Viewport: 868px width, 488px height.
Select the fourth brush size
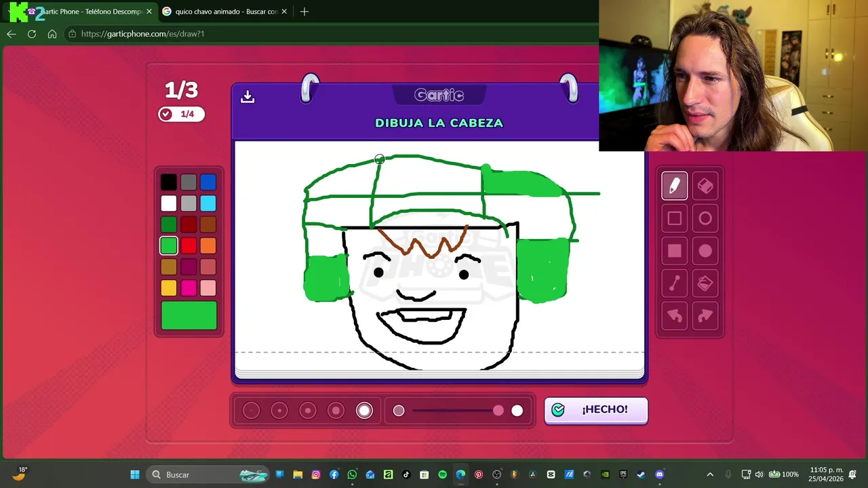[336, 411]
